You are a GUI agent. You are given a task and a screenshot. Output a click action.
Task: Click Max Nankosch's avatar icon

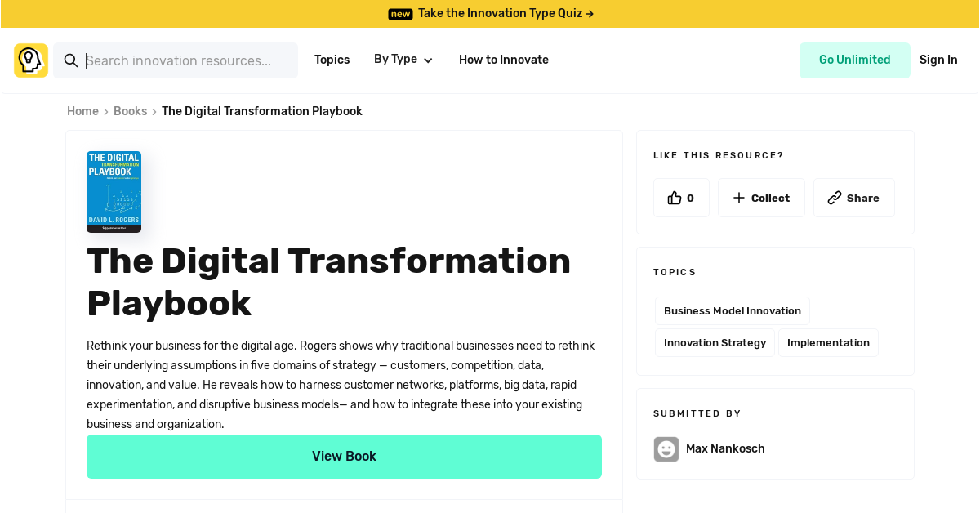click(x=666, y=448)
